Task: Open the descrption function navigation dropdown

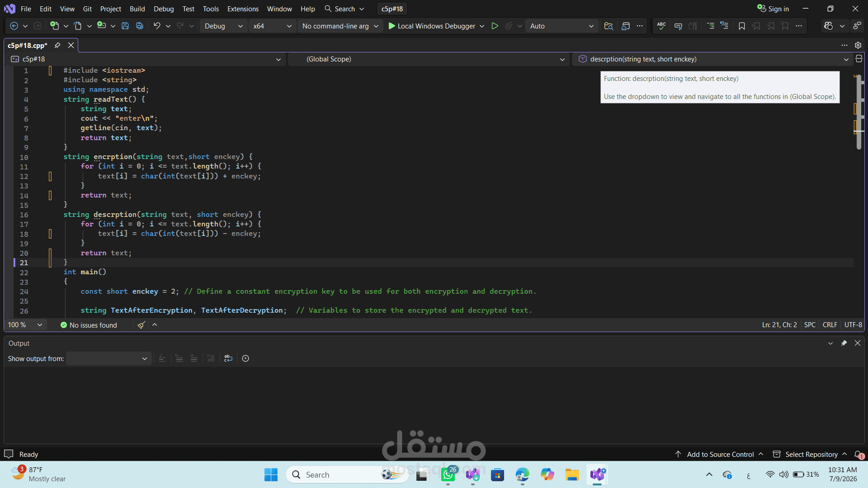Action: pos(712,59)
